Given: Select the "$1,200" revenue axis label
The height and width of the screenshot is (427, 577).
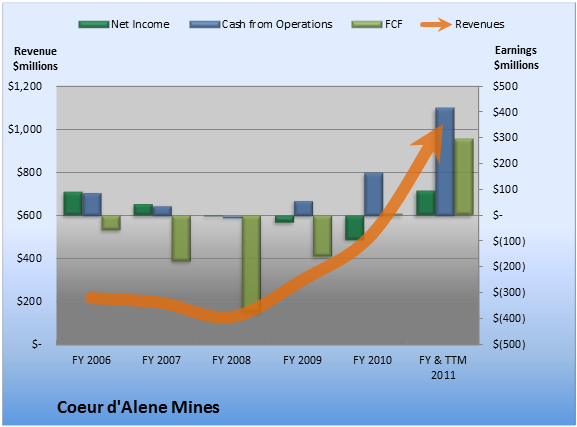Looking at the screenshot, I should (x=25, y=86).
